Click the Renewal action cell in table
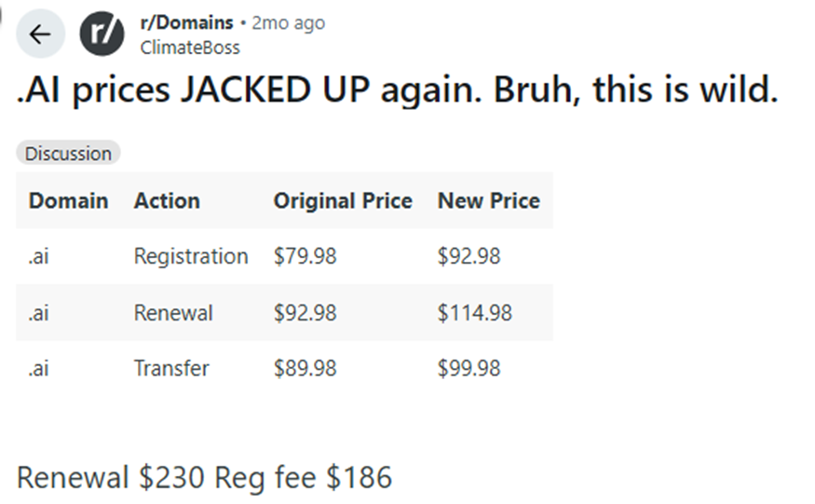 (x=173, y=313)
